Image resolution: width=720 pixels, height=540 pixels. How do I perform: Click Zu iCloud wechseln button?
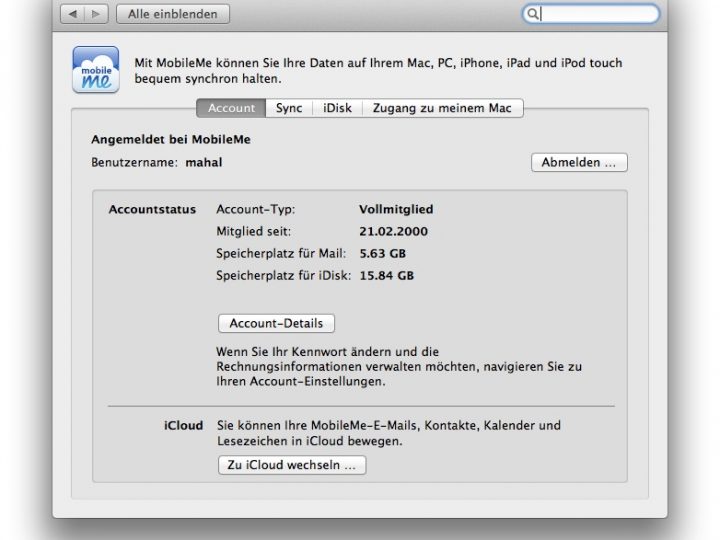pyautogui.click(x=292, y=465)
